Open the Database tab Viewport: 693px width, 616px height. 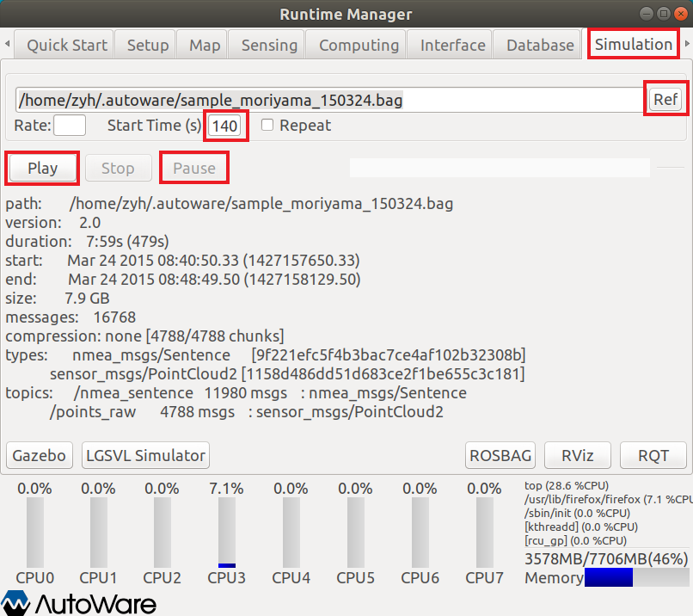539,46
